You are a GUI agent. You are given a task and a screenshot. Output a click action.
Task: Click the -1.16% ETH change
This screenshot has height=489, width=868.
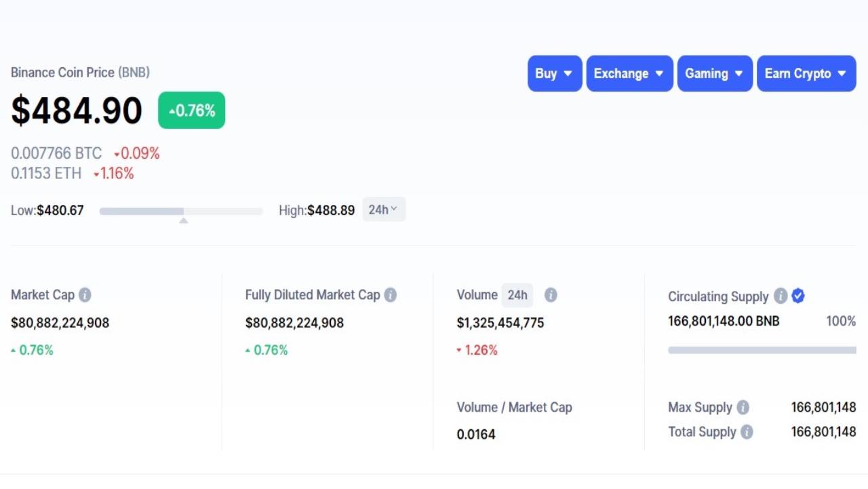tap(114, 174)
